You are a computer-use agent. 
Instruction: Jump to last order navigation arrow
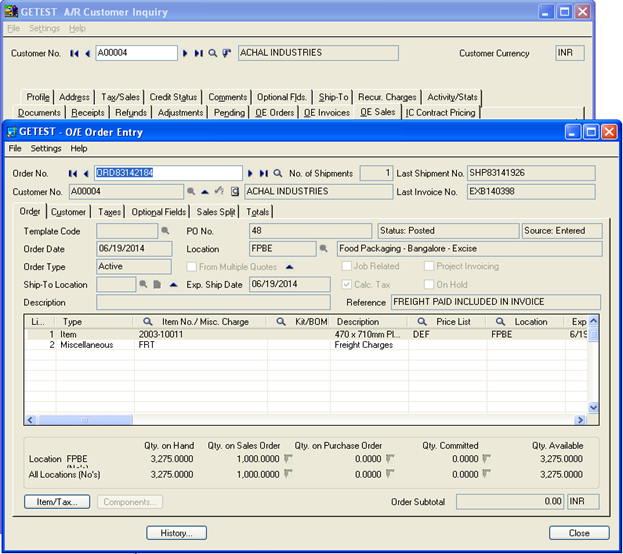coord(264,173)
